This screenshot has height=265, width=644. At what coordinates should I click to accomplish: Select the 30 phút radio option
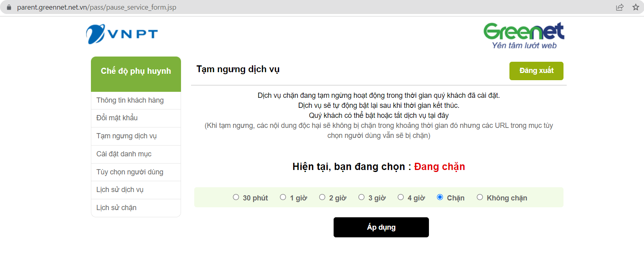coord(236,197)
